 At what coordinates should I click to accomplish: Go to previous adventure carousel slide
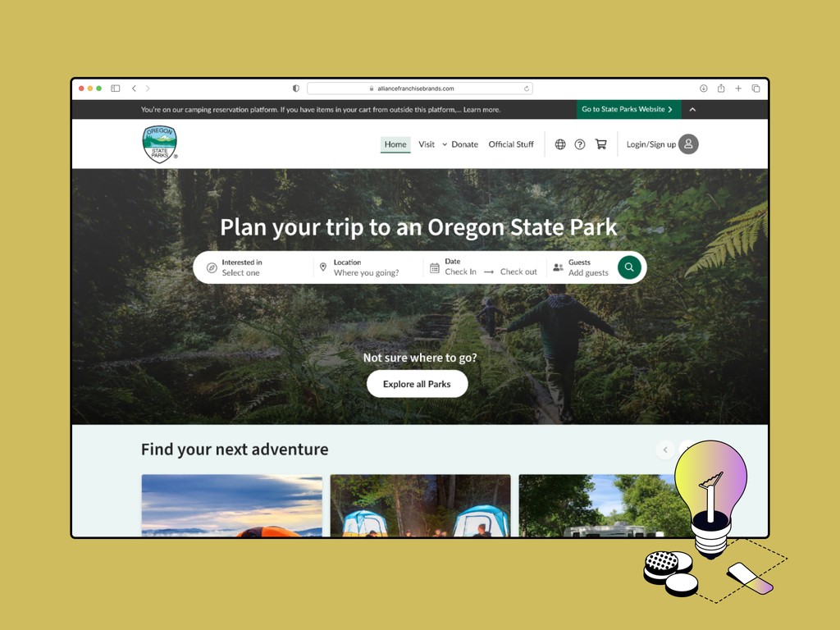tap(665, 450)
